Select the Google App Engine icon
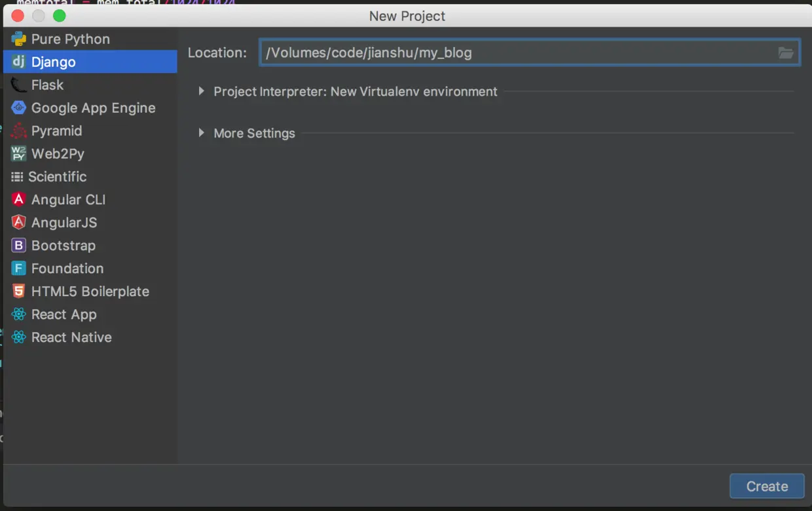Image resolution: width=812 pixels, height=511 pixels. tap(18, 108)
